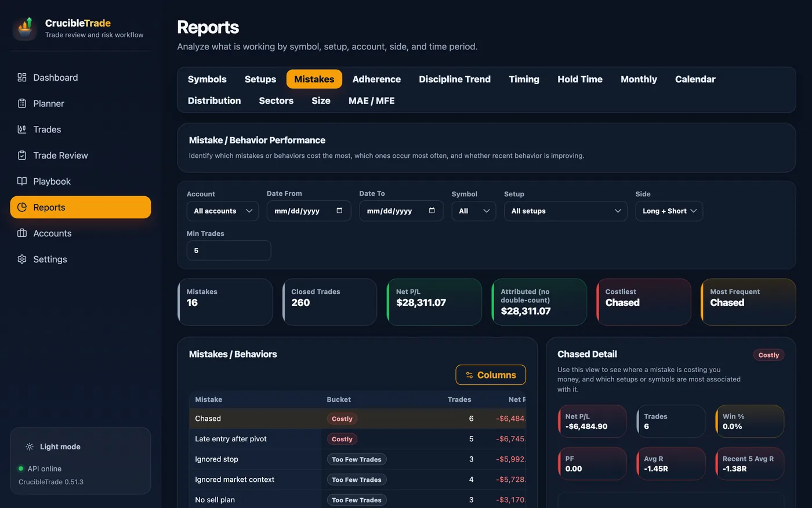The image size is (812, 508).
Task: Open the All accounts dropdown
Action: (223, 211)
